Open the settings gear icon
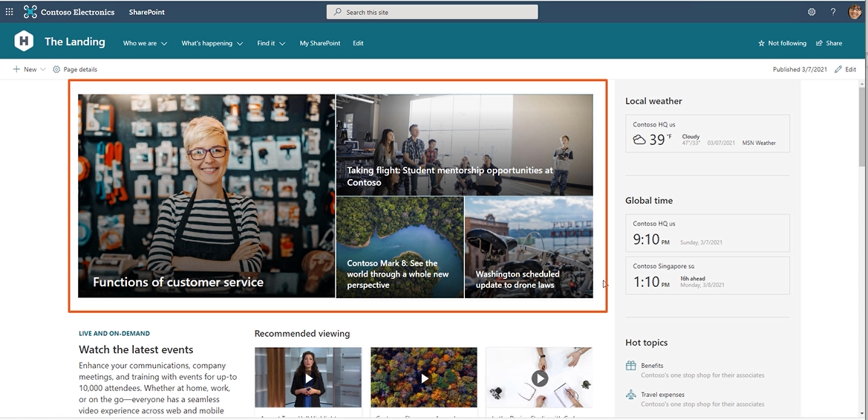 click(x=812, y=12)
